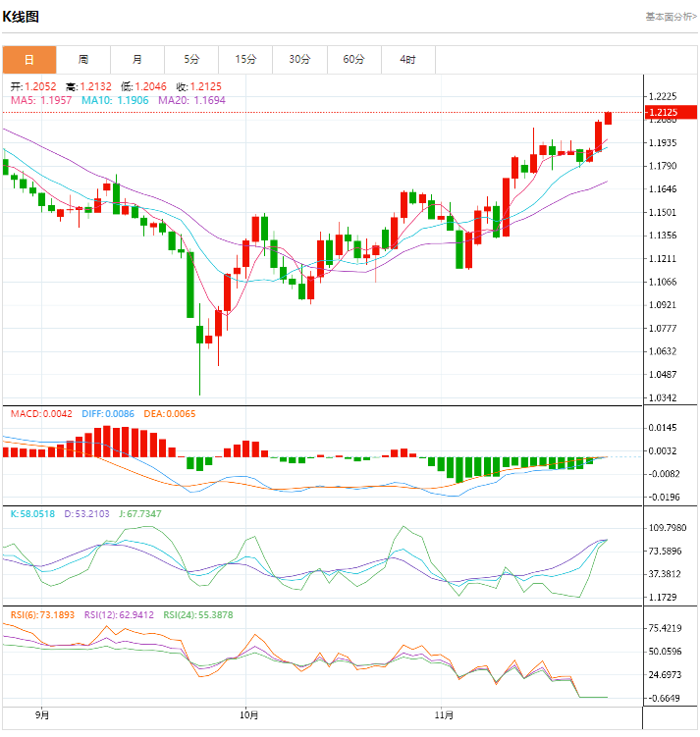Click the 收:1.2125 close value
The width and height of the screenshot is (700, 737).
(x=198, y=87)
